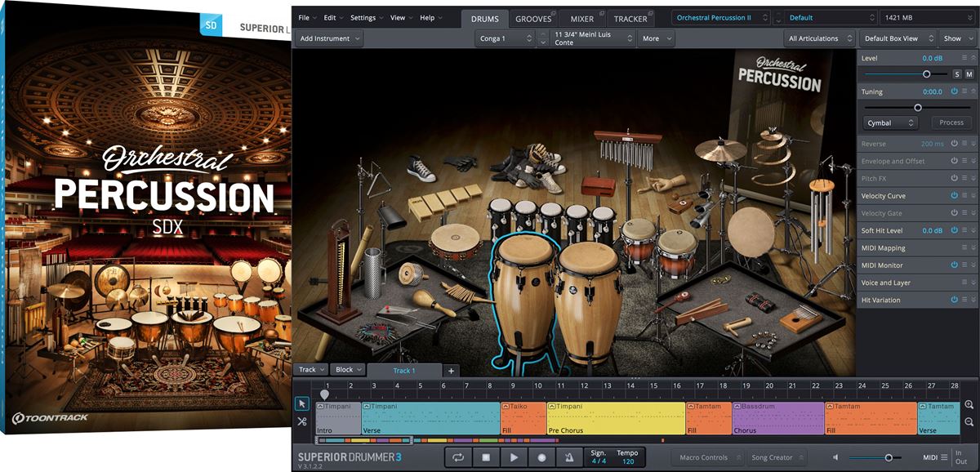The height and width of the screenshot is (472, 980).
Task: Open the Add Instrument dropdown
Action: pyautogui.click(x=329, y=38)
